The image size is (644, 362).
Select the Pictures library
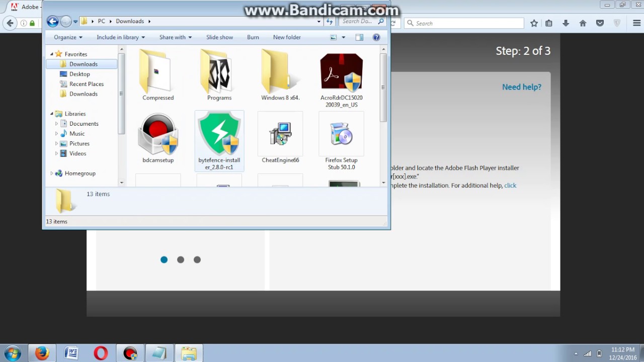tap(79, 144)
